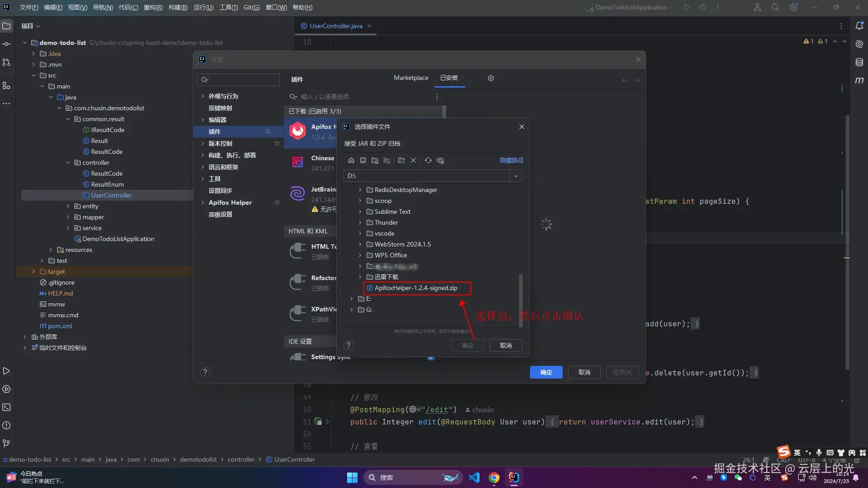This screenshot has width=868, height=488.
Task: Open the AI Assistant panel
Action: 859,44
